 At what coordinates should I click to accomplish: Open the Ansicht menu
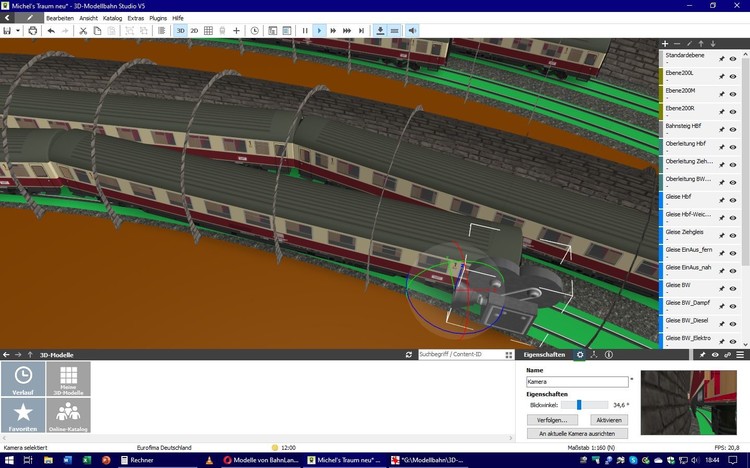coord(88,18)
